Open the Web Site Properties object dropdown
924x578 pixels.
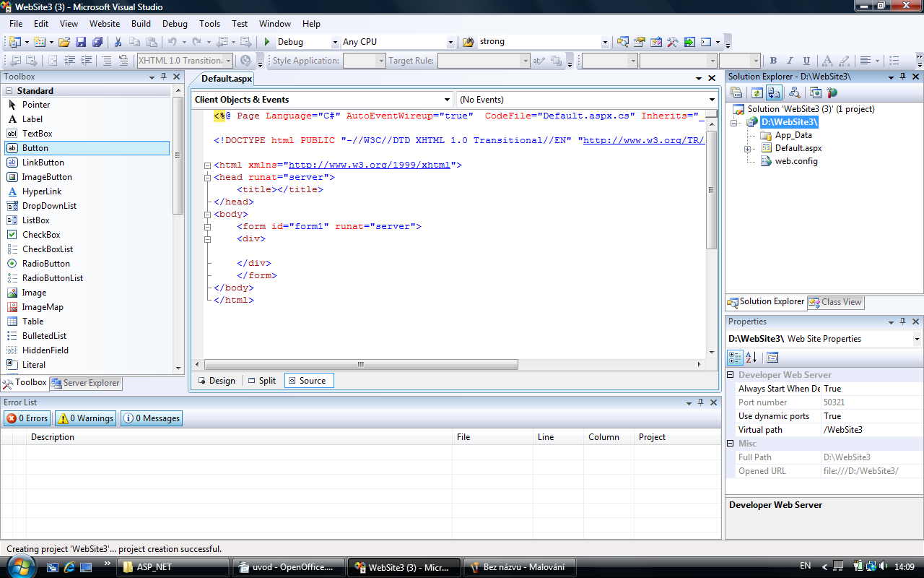click(917, 339)
